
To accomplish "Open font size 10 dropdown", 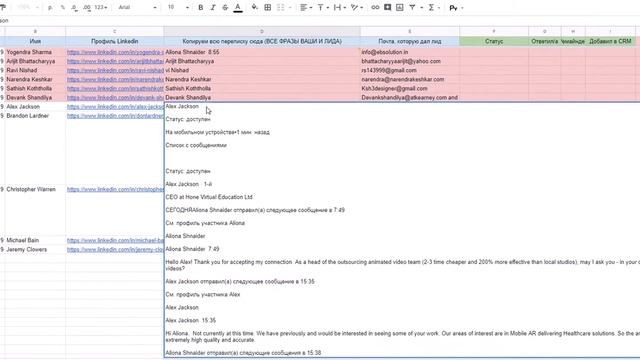I will coord(178,7).
